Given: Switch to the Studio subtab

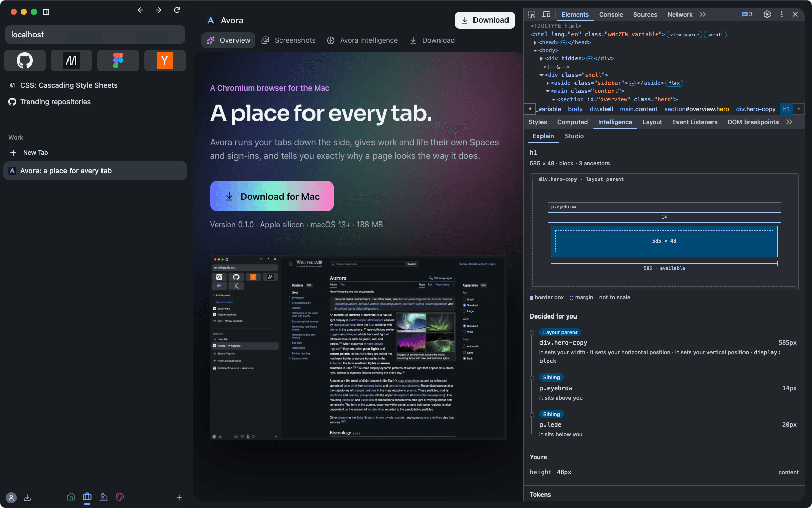Looking at the screenshot, I should point(574,136).
